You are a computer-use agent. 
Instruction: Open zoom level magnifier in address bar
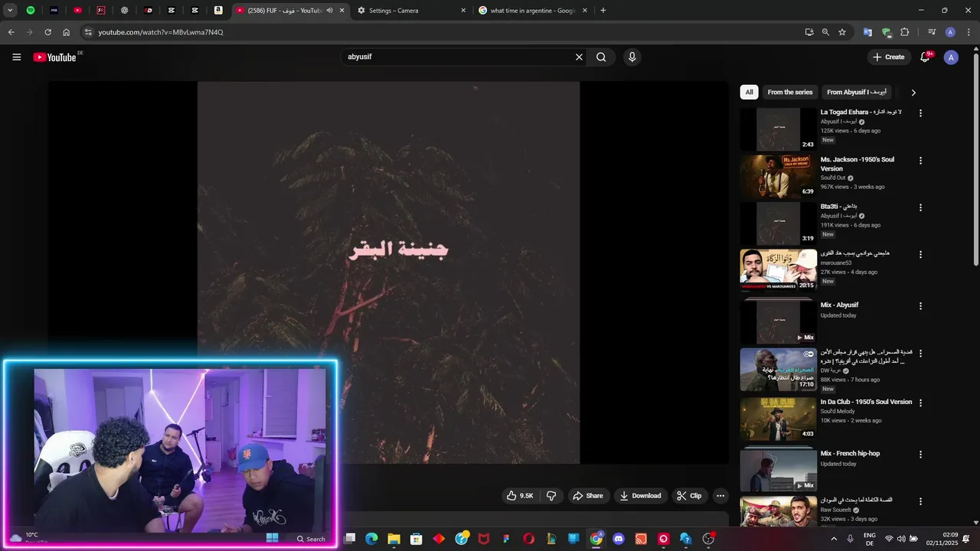(x=825, y=32)
